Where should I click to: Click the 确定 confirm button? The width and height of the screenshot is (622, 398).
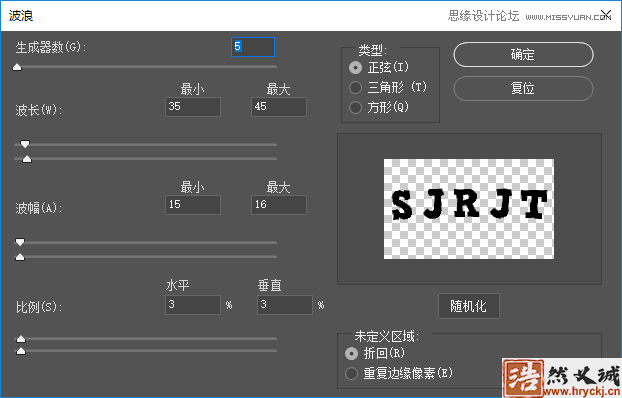tap(523, 54)
